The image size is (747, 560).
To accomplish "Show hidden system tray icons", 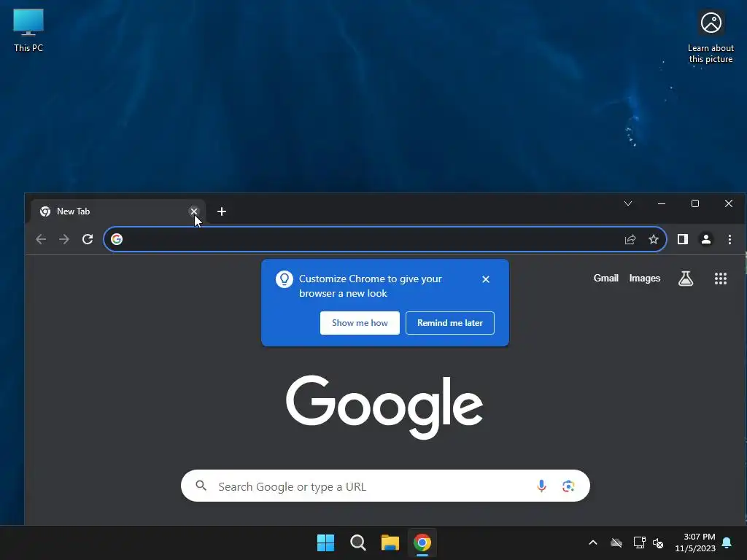I will pyautogui.click(x=593, y=542).
